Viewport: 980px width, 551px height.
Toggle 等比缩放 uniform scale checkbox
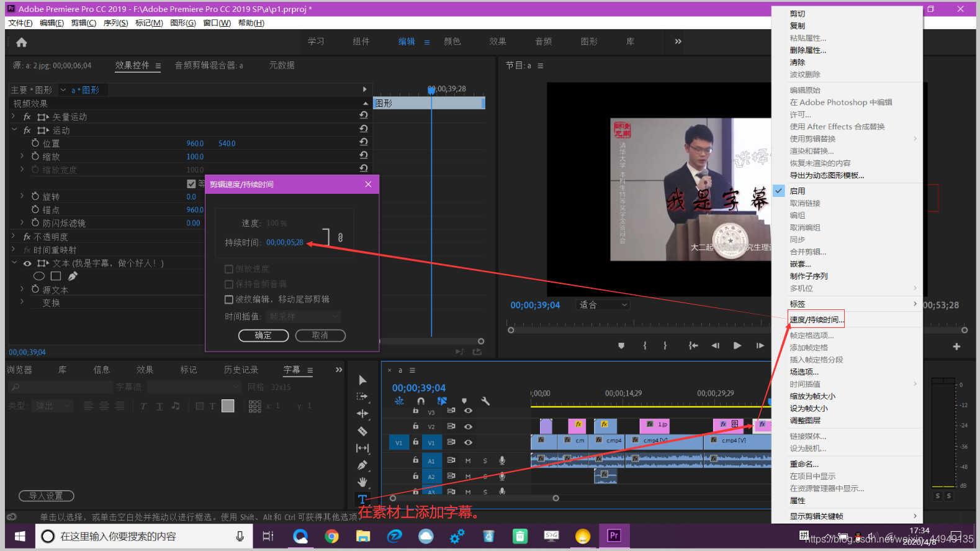coord(192,184)
